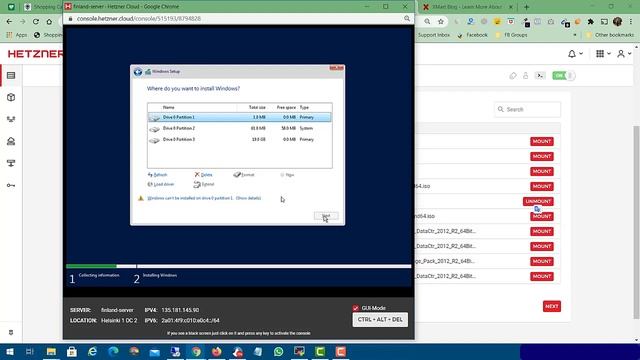Open Microsoft Store from taskbar
The width and height of the screenshot is (640, 360).
pyautogui.click(x=72, y=351)
